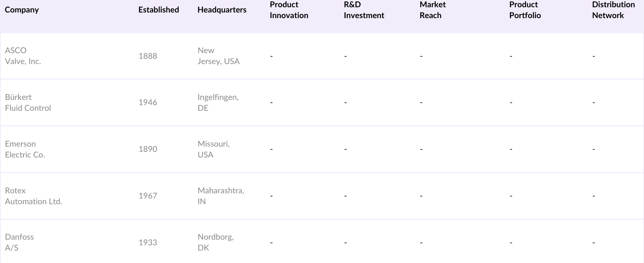Select the R&D Investment column header
The image size is (644, 263).
click(x=363, y=10)
